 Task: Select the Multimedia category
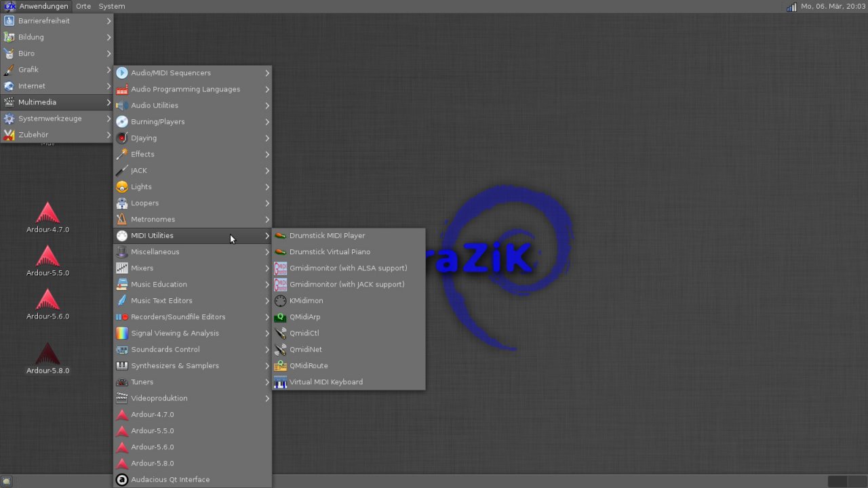(x=57, y=102)
